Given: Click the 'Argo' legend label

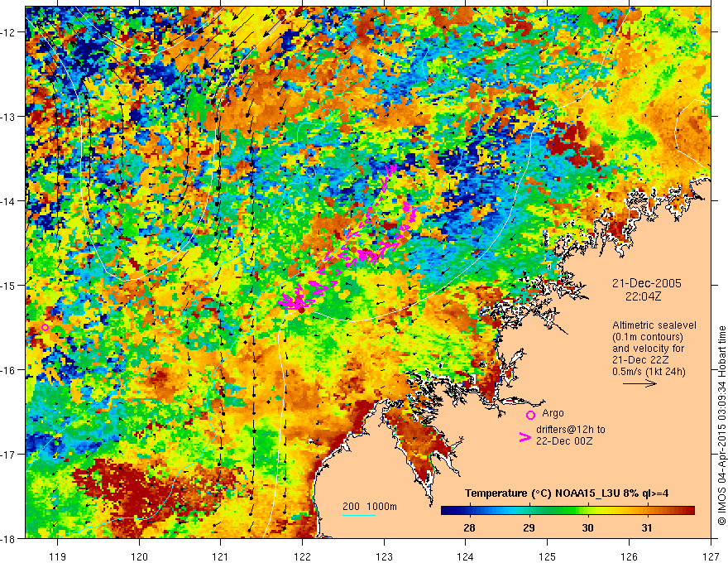Looking at the screenshot, I should pyautogui.click(x=553, y=413).
